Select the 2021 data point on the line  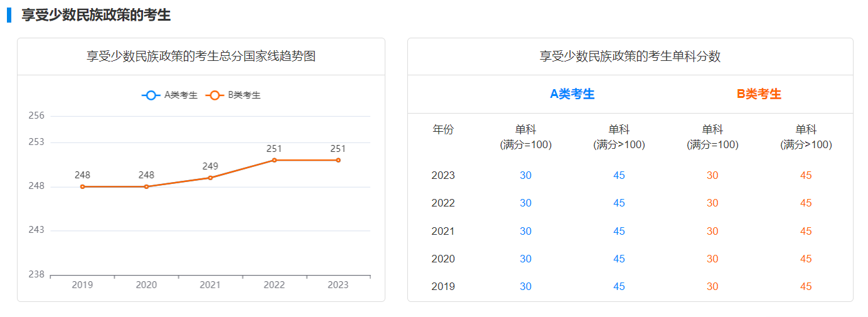(x=210, y=178)
